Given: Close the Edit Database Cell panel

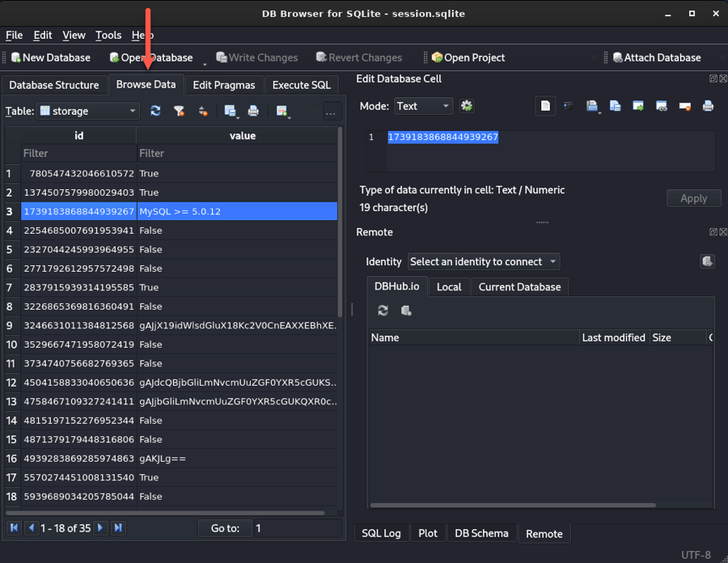Looking at the screenshot, I should pyautogui.click(x=723, y=78).
